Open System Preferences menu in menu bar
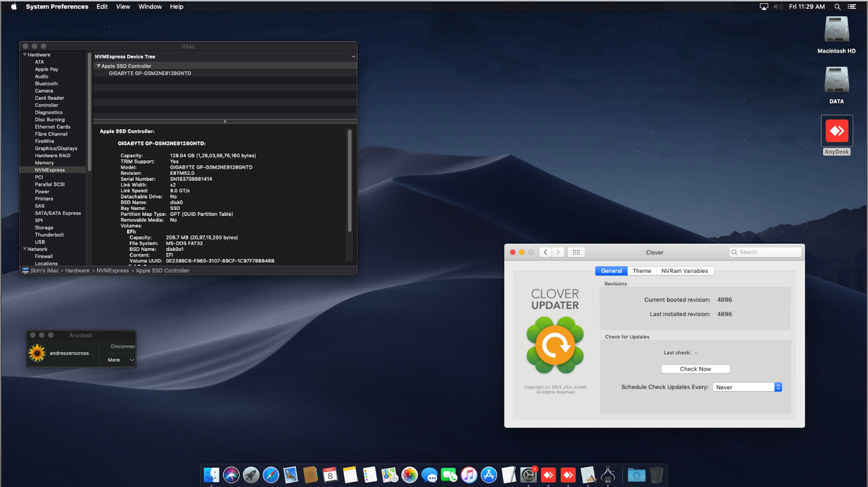The height and width of the screenshot is (487, 868). pos(57,6)
